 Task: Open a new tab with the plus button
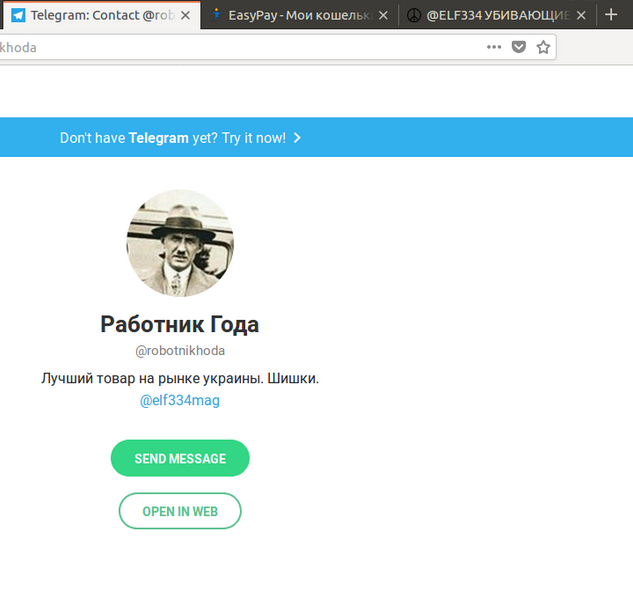tap(612, 15)
